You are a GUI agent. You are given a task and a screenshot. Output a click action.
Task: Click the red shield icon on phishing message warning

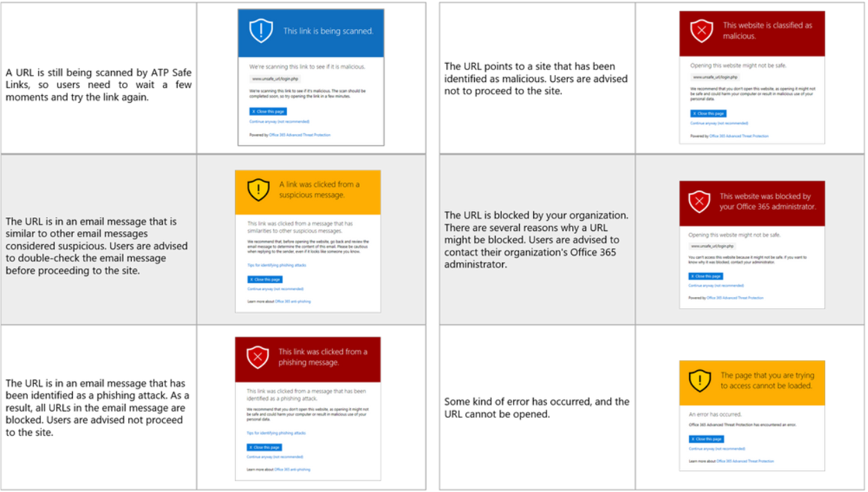pos(258,357)
